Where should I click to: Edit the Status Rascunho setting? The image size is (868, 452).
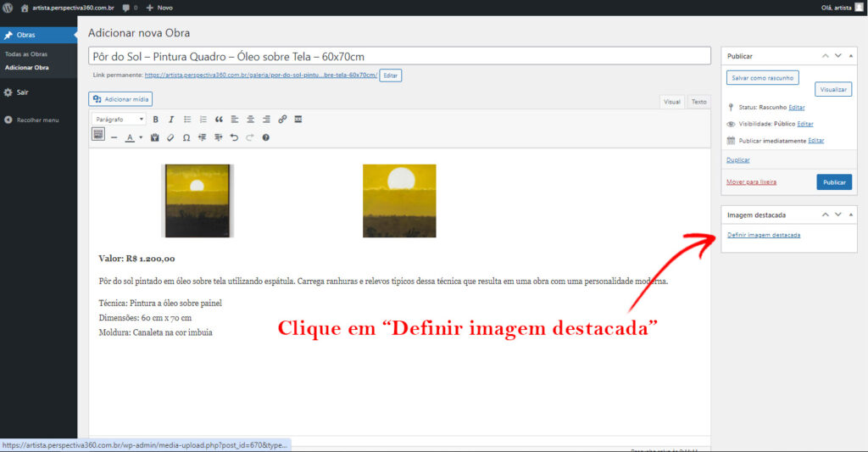pyautogui.click(x=797, y=108)
